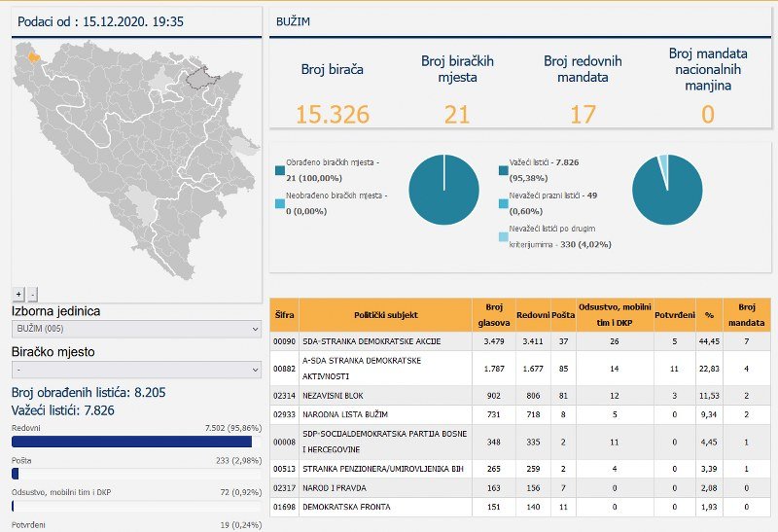The image size is (778, 532).
Task: Click the Neobrađeno biračkih mjesta legend square
Action: pos(280,202)
